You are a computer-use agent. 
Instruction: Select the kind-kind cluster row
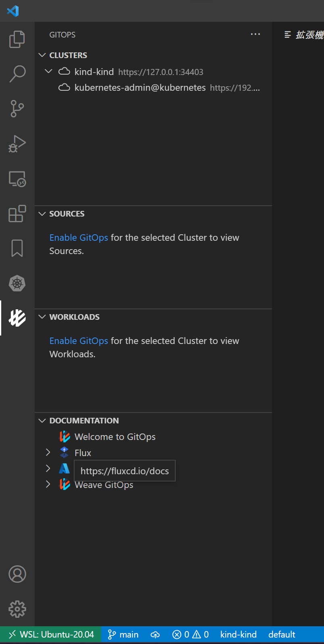point(153,72)
